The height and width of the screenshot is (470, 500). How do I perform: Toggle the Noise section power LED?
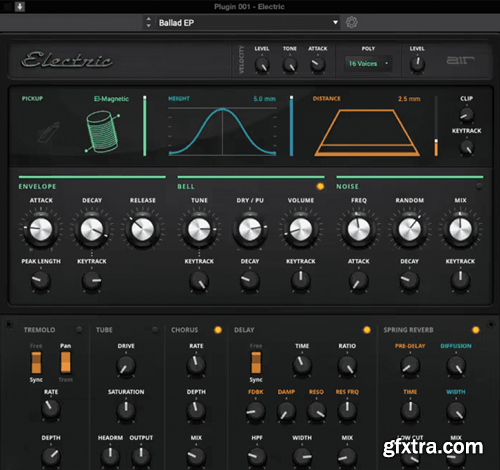[x=479, y=187]
